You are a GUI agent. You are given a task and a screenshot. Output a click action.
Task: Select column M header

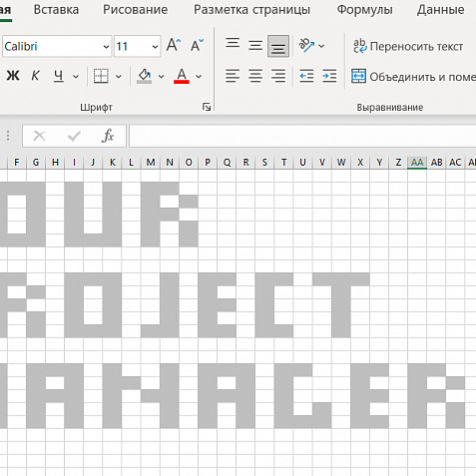pyautogui.click(x=151, y=163)
